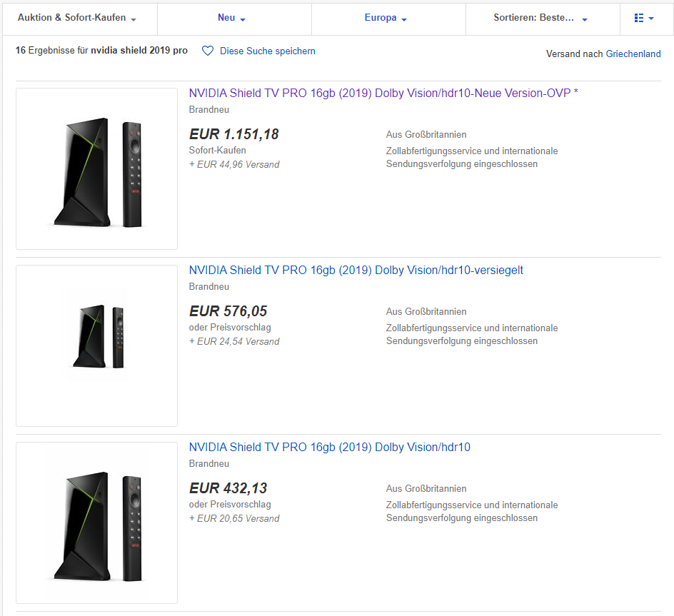Open the third Dolby Vision/hdr10 listing title

pyautogui.click(x=330, y=447)
